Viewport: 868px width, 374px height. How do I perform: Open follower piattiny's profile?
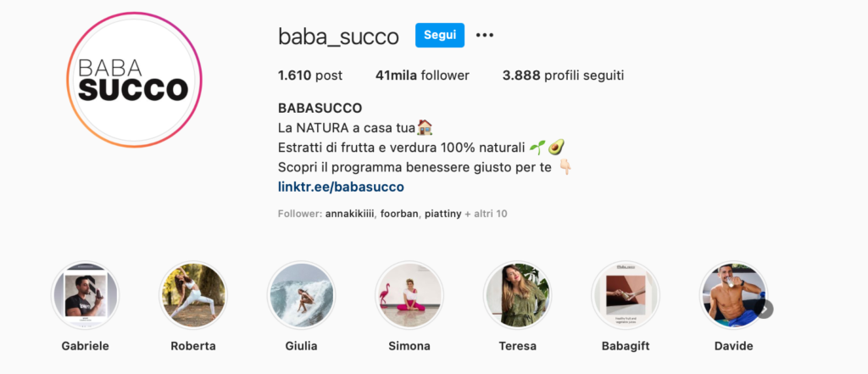(442, 214)
